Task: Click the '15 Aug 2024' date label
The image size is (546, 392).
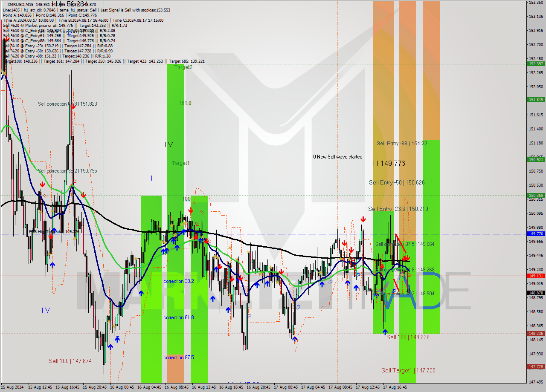Action: tap(12, 387)
